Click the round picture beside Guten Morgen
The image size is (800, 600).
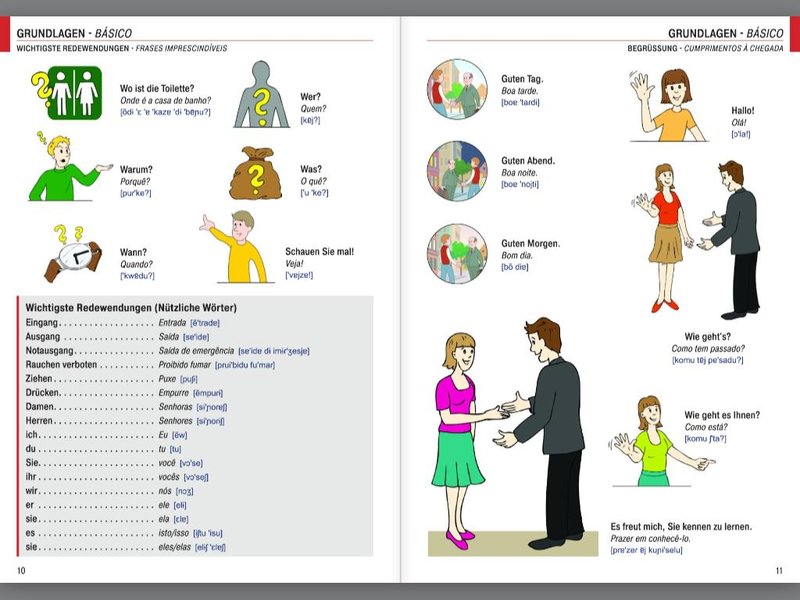[457, 254]
